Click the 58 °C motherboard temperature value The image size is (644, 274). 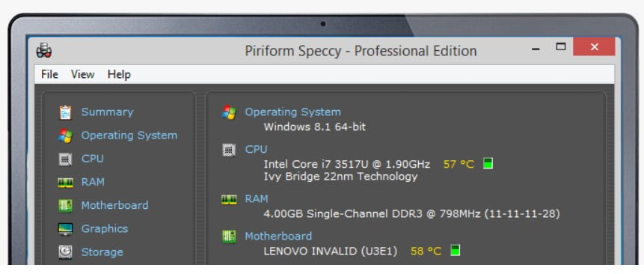click(426, 251)
